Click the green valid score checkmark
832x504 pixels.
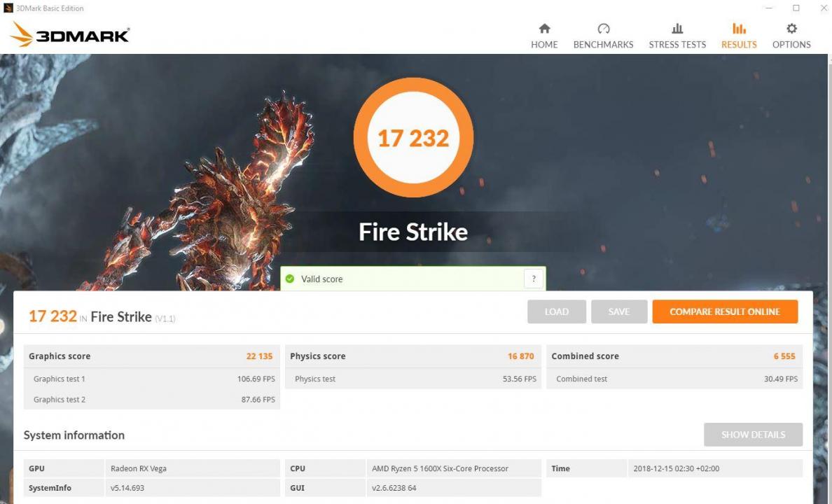coord(290,279)
